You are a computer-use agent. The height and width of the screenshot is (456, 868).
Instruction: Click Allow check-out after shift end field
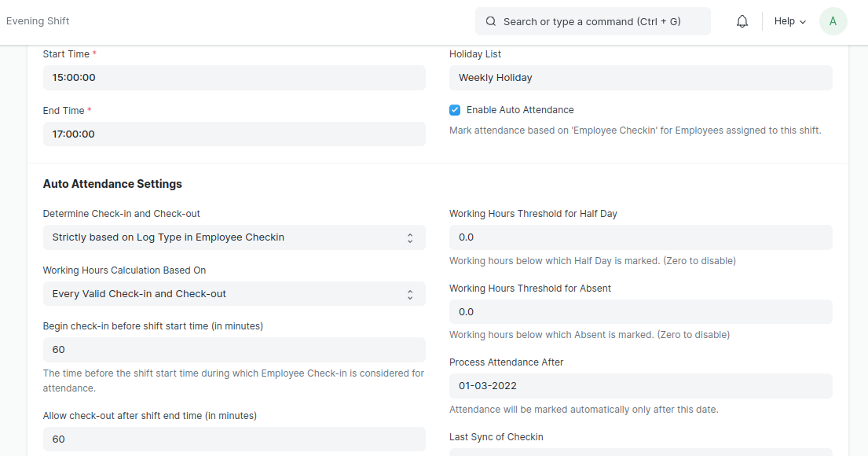234,439
